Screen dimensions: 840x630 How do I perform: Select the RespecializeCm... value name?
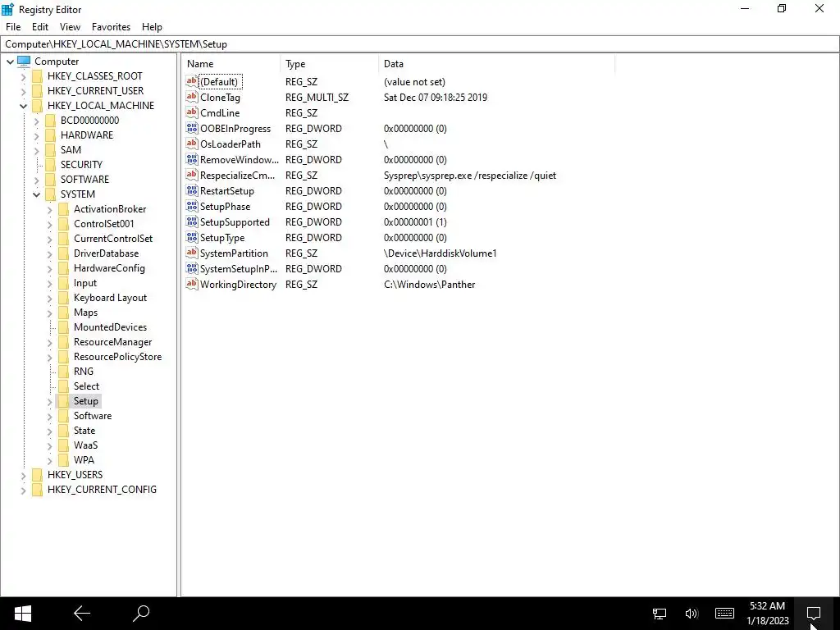pos(237,176)
